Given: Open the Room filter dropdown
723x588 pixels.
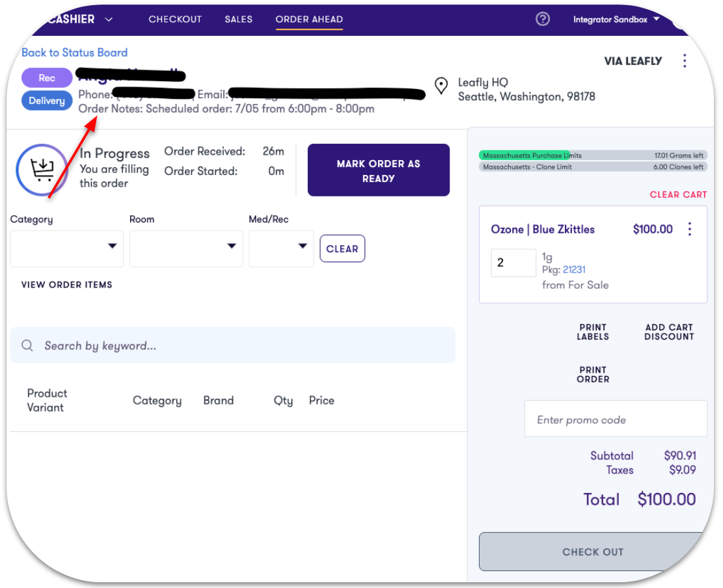Looking at the screenshot, I should (186, 248).
